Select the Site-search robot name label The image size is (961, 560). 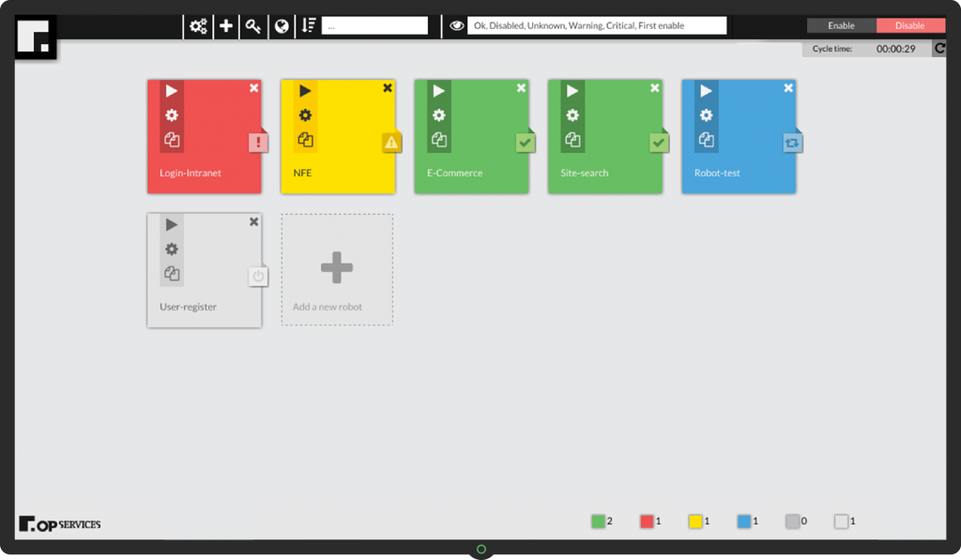coord(584,174)
